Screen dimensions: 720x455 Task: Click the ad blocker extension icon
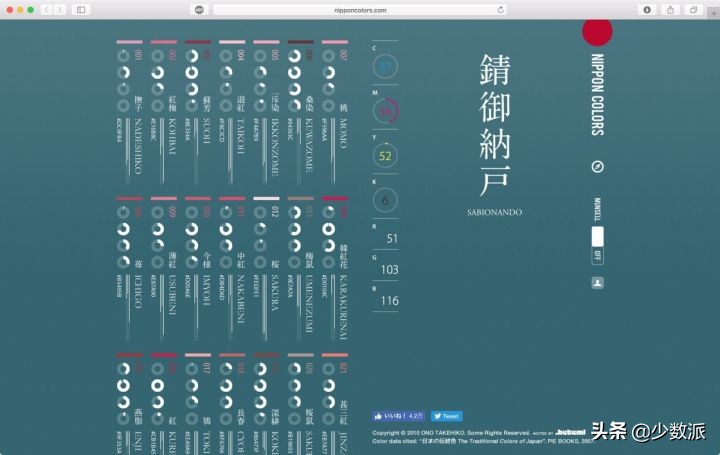click(x=199, y=10)
